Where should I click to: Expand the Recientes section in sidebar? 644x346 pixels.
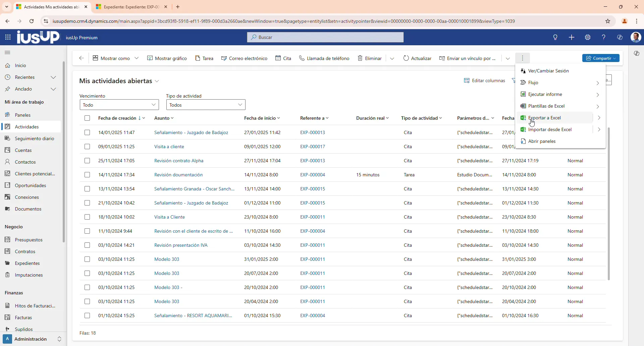click(x=53, y=77)
